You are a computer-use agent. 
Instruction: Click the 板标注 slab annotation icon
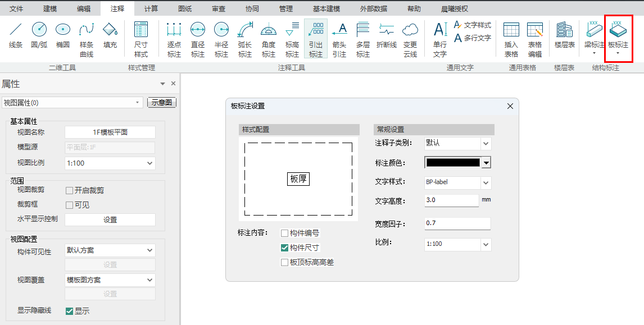(618, 35)
